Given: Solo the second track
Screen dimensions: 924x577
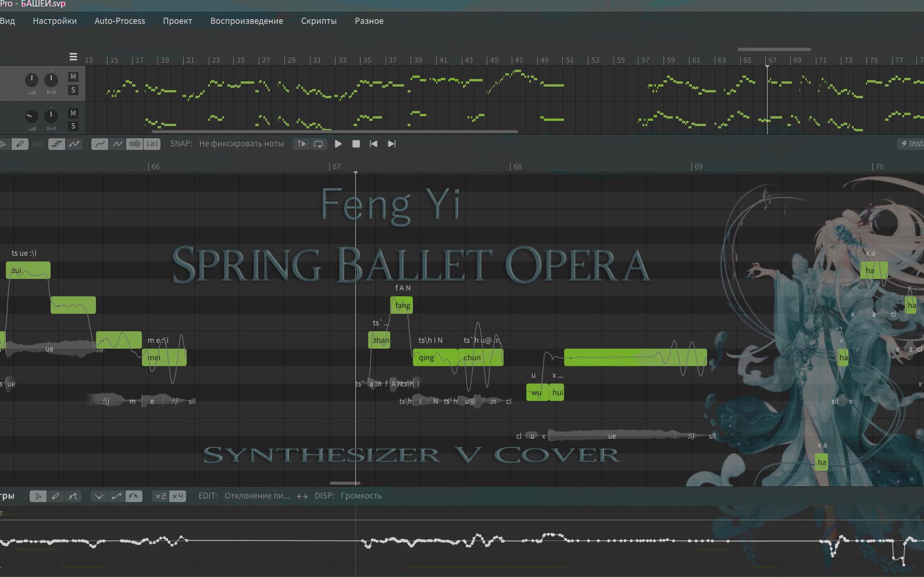Looking at the screenshot, I should (x=73, y=126).
